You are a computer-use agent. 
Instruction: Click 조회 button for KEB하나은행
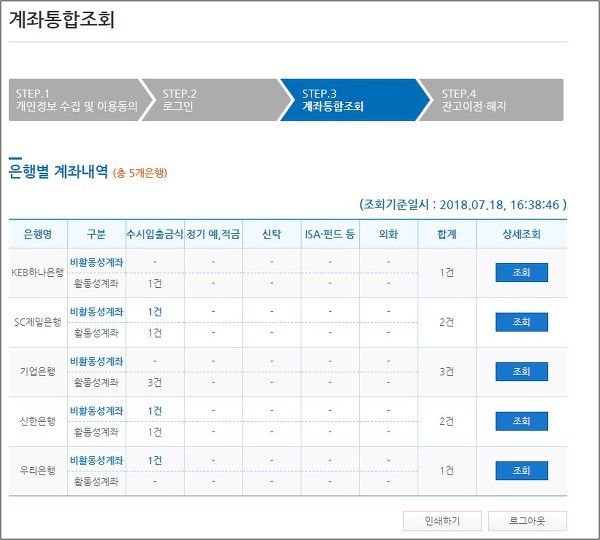pos(521,272)
